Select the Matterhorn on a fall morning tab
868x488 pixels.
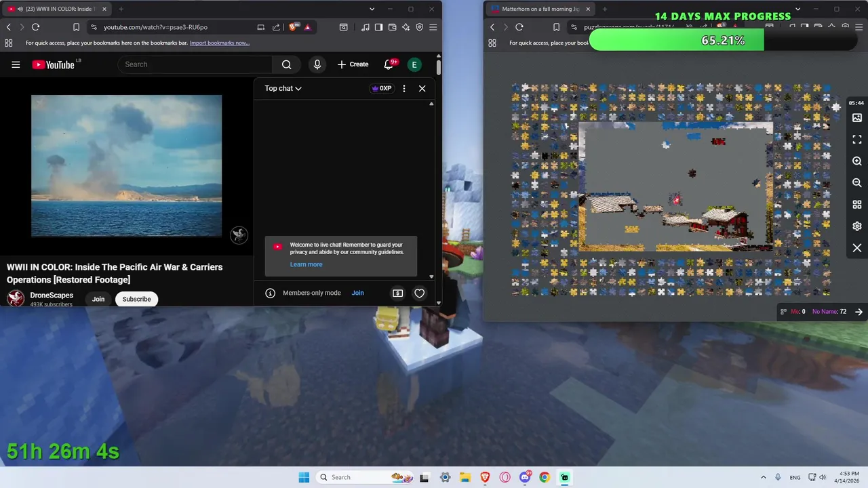[x=542, y=9]
